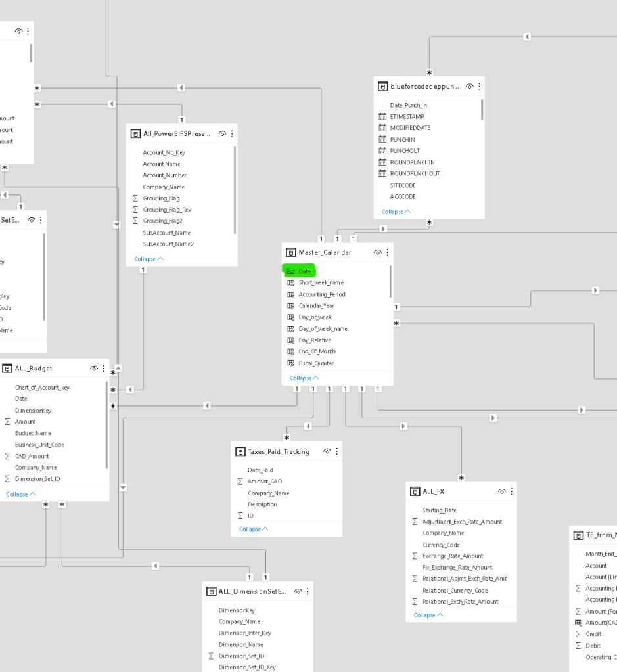Viewport: 617px width, 672px height.
Task: Open more options for Master_Calendar table
Action: click(x=388, y=252)
